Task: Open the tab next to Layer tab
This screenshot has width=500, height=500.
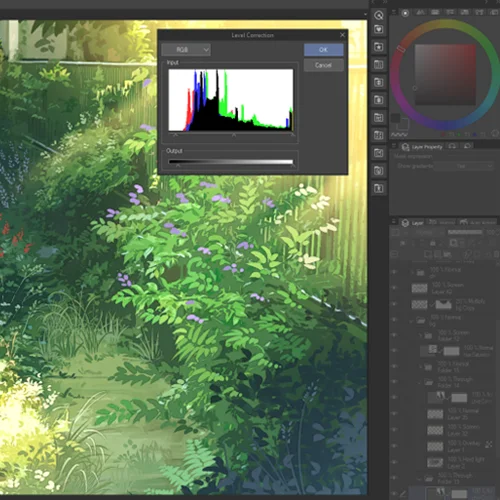Action: (441, 222)
